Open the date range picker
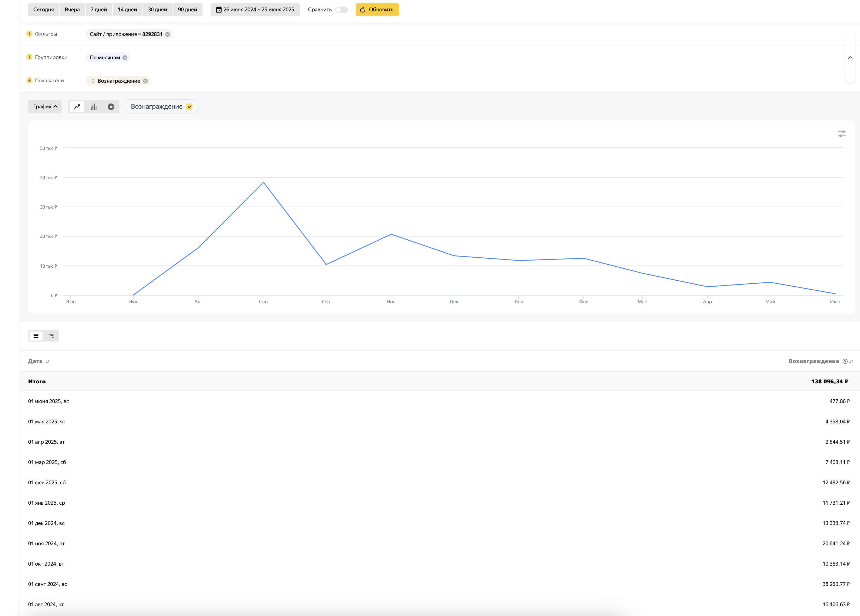Image resolution: width=860 pixels, height=616 pixels. click(255, 9)
